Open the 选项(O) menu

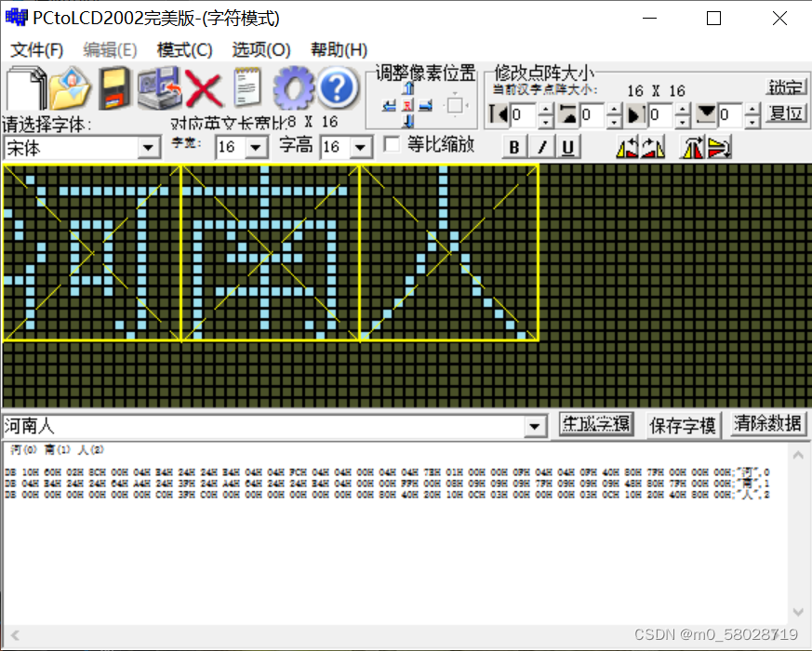tap(260, 49)
